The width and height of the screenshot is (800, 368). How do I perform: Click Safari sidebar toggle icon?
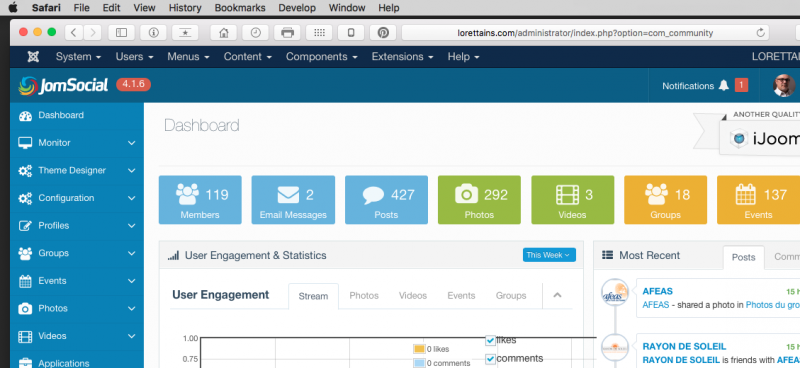(x=121, y=33)
